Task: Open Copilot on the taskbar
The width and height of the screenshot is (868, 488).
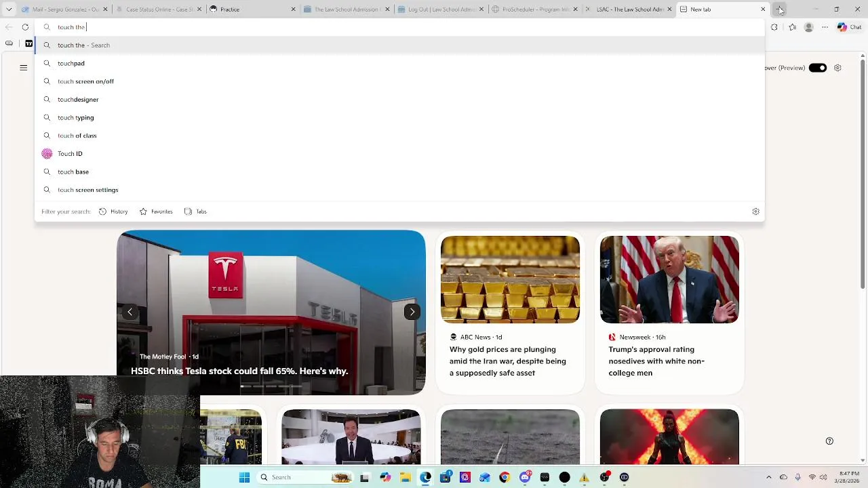Action: 386,477
